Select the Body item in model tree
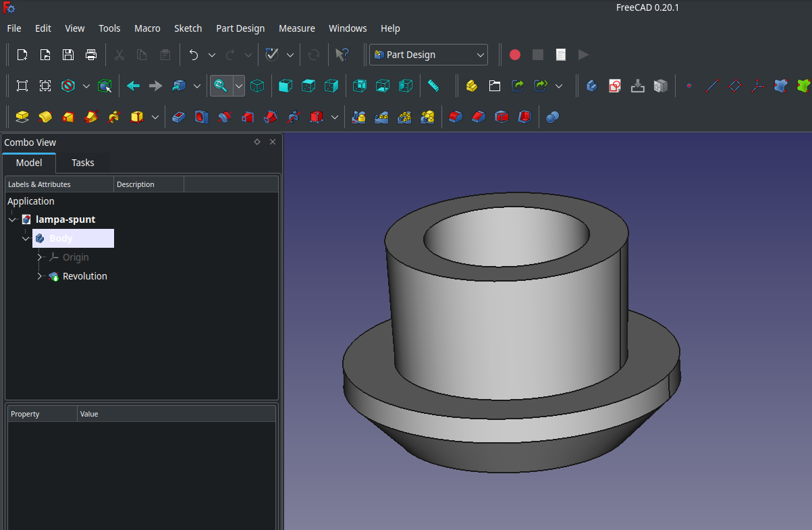 61,238
